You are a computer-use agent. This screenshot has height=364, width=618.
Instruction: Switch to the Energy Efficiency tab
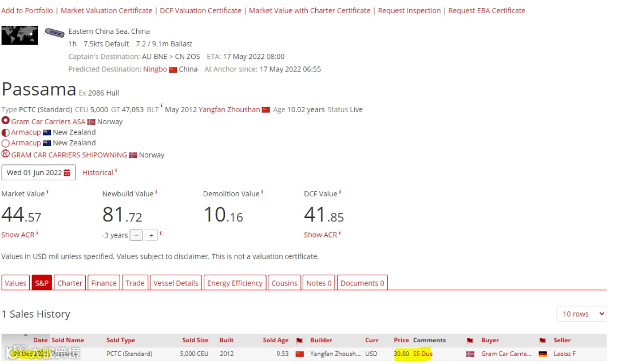pyautogui.click(x=235, y=283)
